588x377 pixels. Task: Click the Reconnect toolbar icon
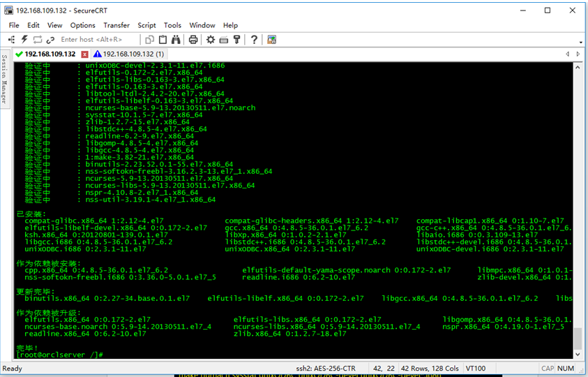[38, 39]
